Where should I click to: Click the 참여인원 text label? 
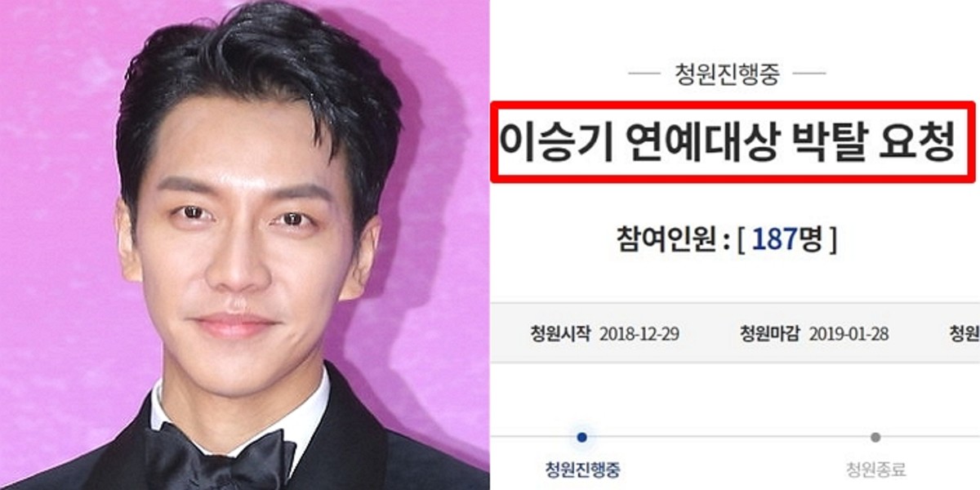click(x=662, y=239)
